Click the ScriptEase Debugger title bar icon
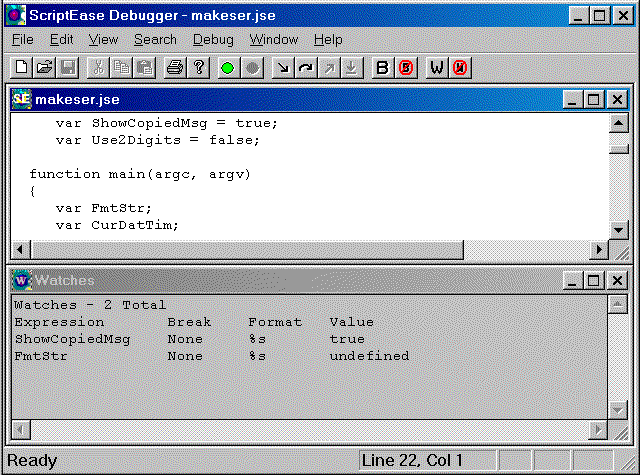The image size is (640, 475). (16, 16)
